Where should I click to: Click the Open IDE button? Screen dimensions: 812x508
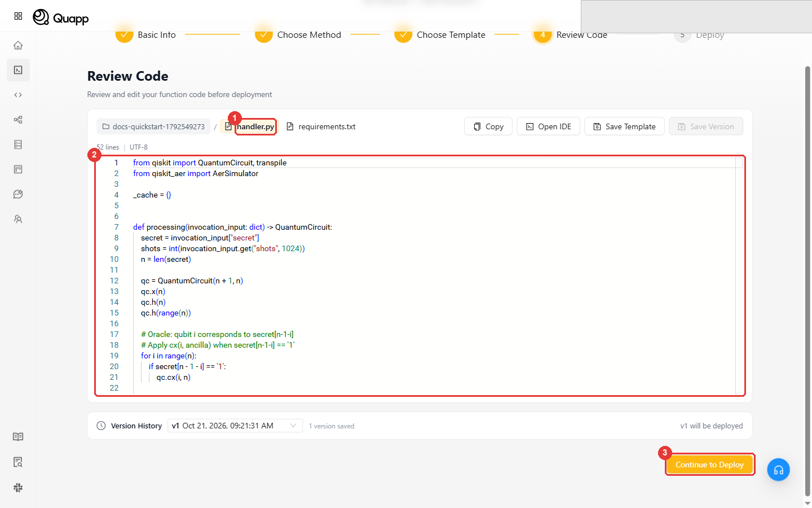pyautogui.click(x=548, y=126)
